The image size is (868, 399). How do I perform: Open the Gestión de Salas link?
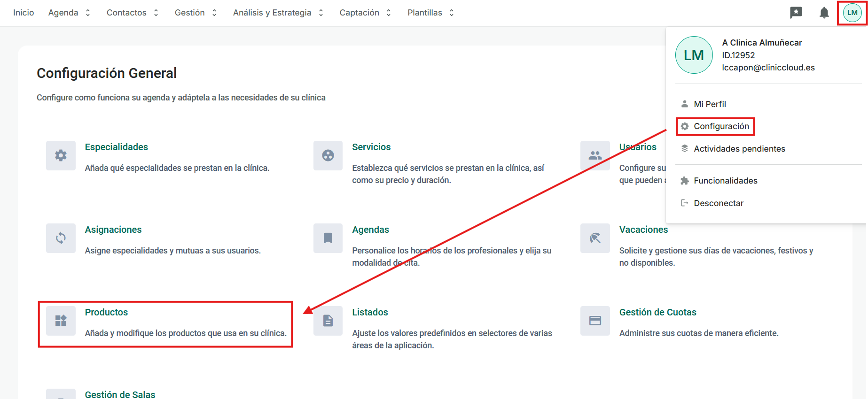point(120,394)
